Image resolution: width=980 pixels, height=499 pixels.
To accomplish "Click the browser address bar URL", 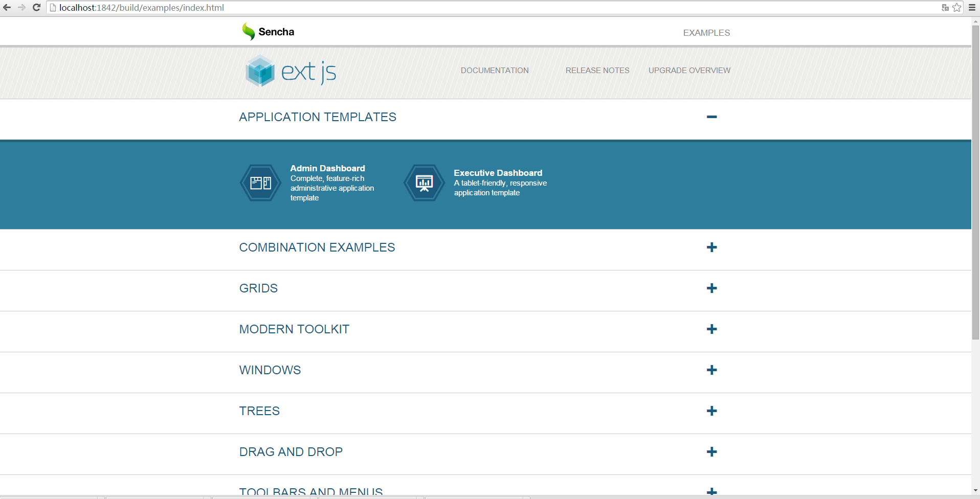I will [x=142, y=8].
